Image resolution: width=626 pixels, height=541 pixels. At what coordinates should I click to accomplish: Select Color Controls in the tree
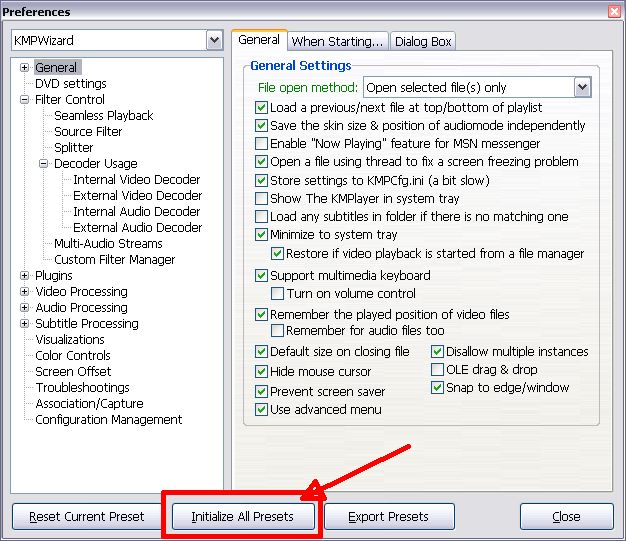[73, 355]
